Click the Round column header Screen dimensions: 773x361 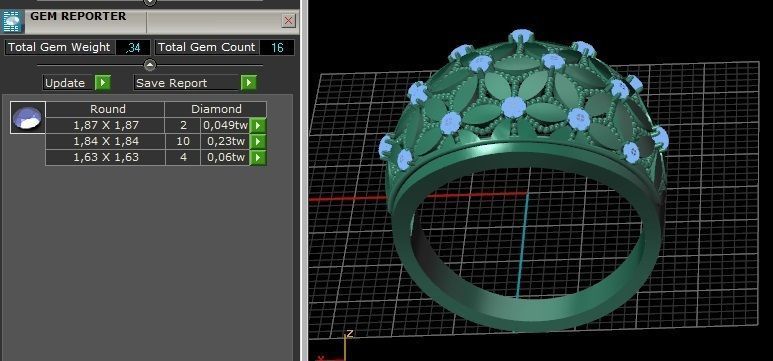tap(105, 109)
